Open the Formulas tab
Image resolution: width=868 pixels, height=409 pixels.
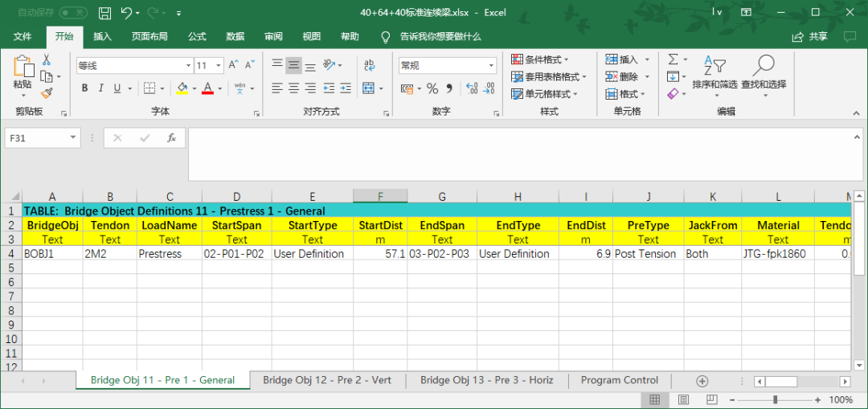click(197, 36)
